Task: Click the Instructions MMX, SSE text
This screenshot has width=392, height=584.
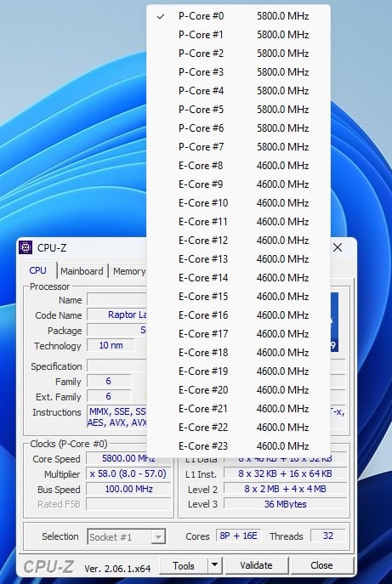Action: (x=117, y=417)
